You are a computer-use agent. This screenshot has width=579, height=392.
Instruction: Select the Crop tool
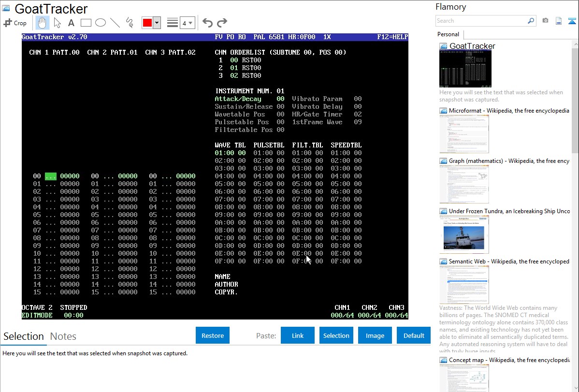[x=15, y=23]
